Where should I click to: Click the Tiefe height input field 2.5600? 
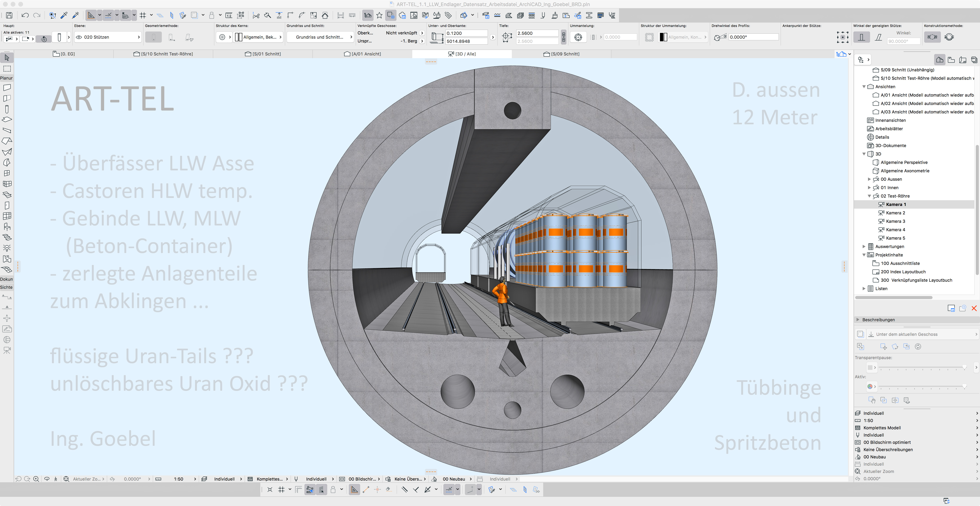click(537, 33)
